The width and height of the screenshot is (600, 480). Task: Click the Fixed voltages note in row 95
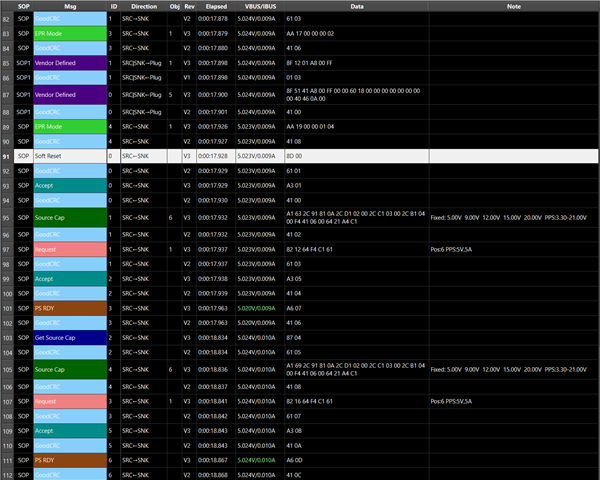coord(509,218)
